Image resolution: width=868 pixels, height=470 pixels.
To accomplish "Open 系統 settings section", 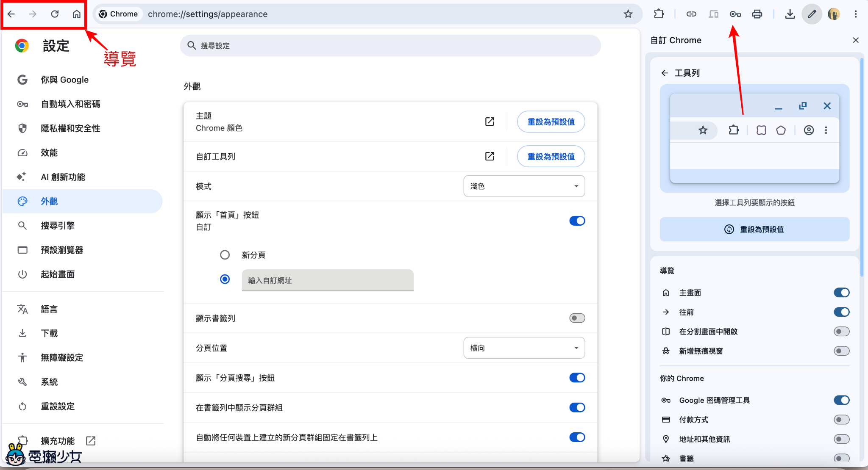I will point(83,382).
